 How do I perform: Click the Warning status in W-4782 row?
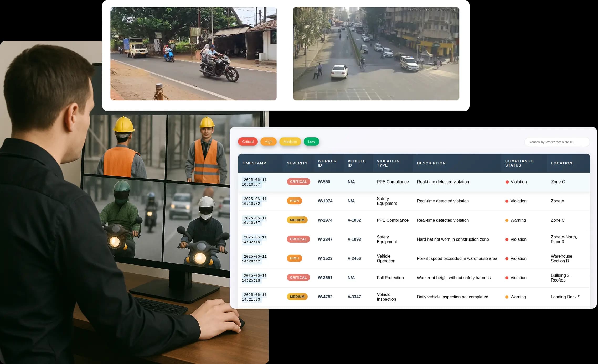(515, 297)
